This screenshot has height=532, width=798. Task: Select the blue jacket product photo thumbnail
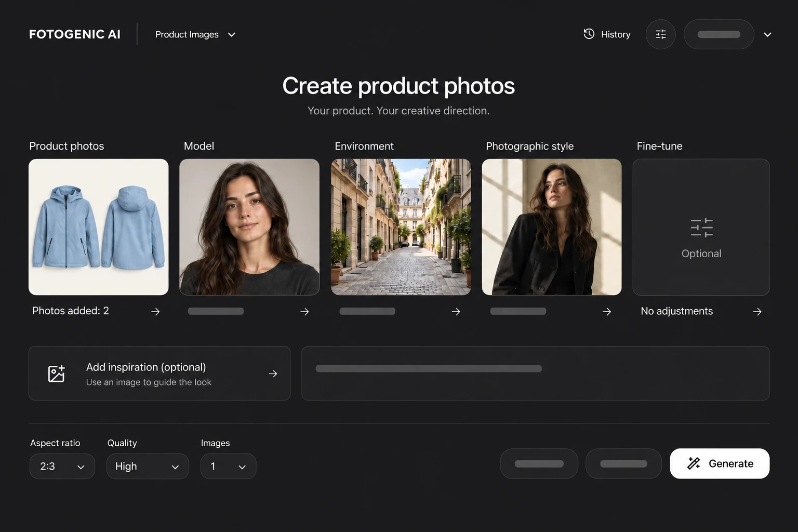click(99, 227)
